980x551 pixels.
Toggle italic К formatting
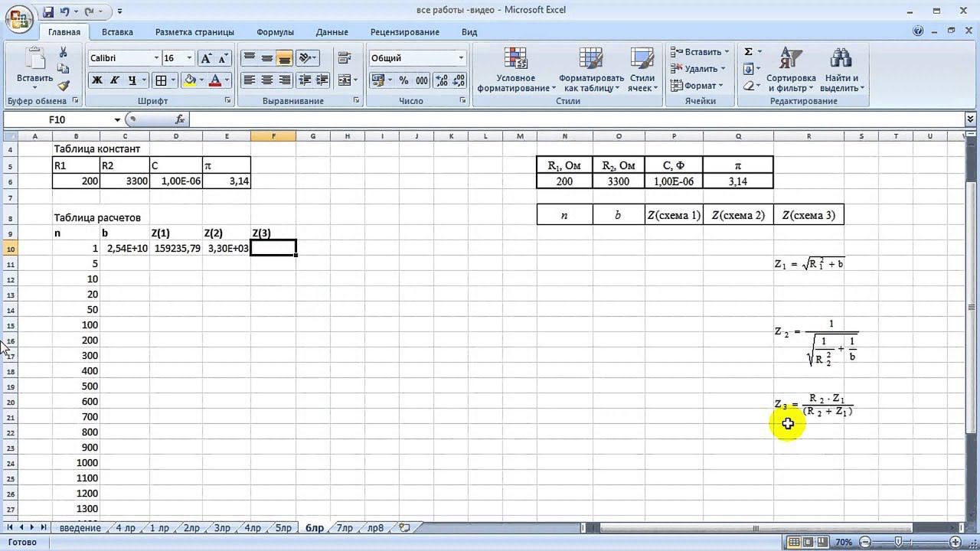(x=115, y=80)
